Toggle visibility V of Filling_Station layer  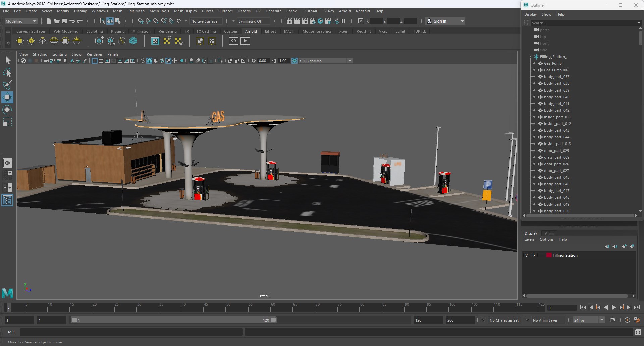[526, 255]
